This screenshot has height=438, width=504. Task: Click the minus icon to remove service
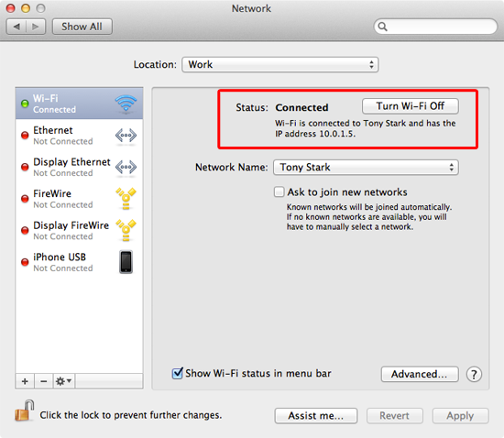pyautogui.click(x=44, y=381)
